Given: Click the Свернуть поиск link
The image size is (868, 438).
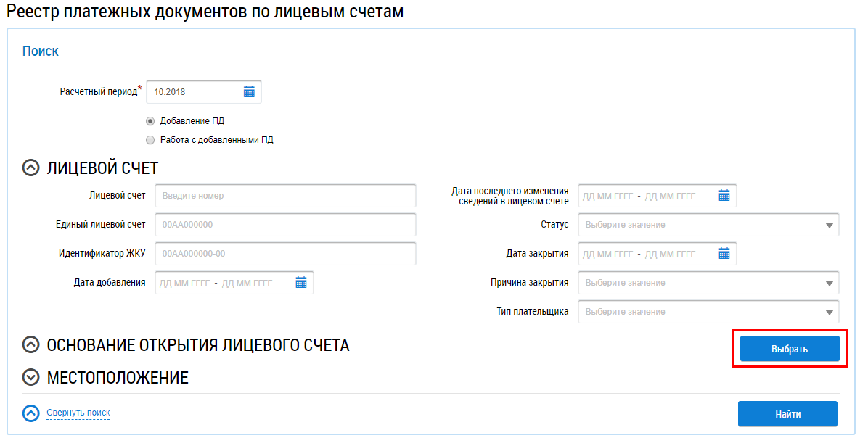Looking at the screenshot, I should pyautogui.click(x=78, y=413).
